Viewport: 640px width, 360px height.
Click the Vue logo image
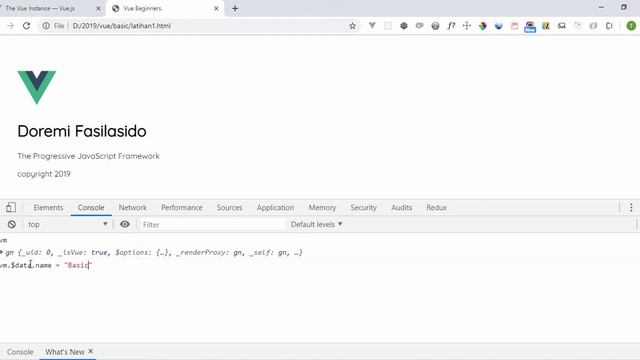point(37,87)
